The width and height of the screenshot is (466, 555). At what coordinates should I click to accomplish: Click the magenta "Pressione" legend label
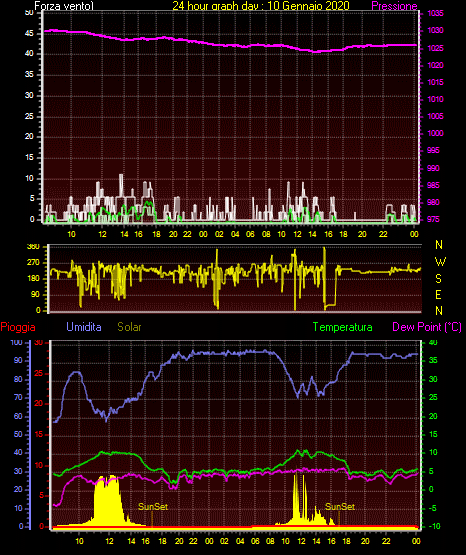coord(394,6)
